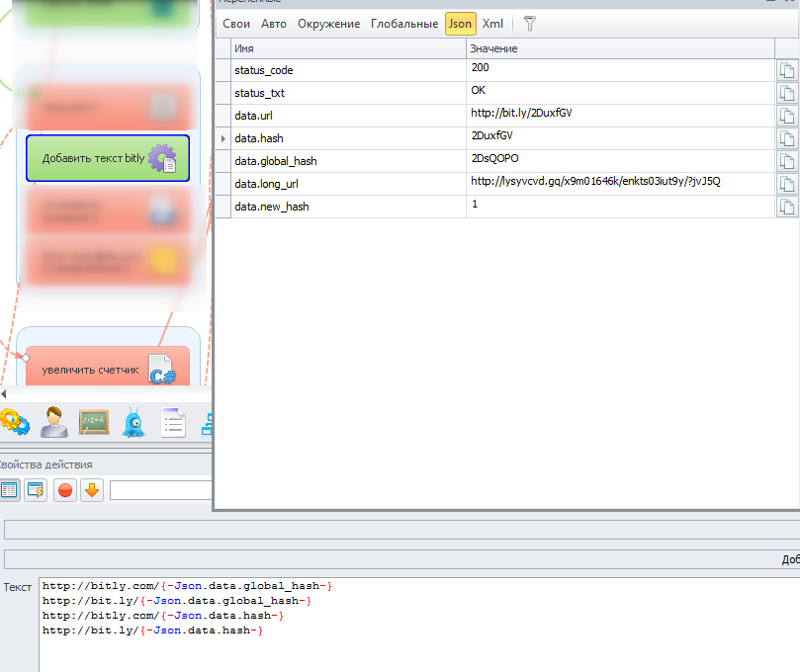Select the 'увеличить счетчик' action block
This screenshot has height=672, width=800.
click(x=108, y=367)
